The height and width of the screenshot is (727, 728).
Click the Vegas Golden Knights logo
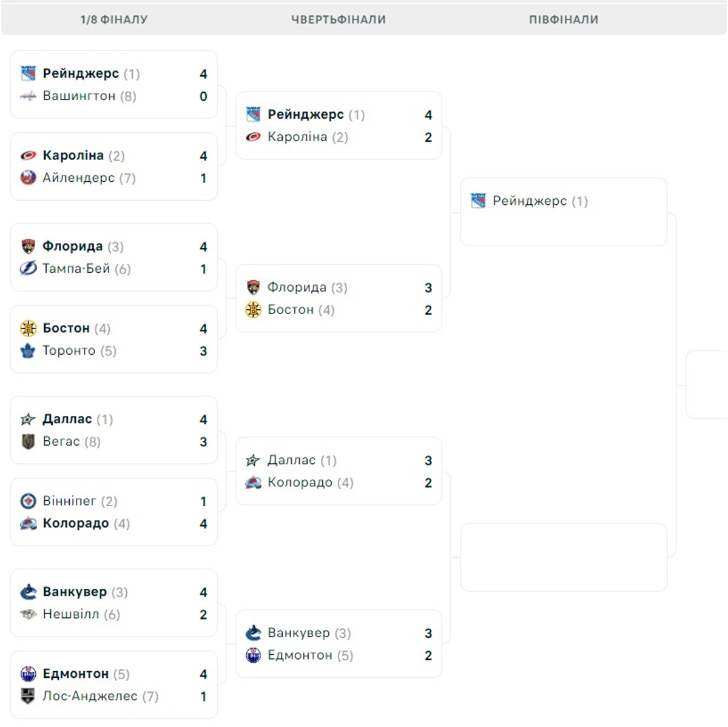(28, 441)
